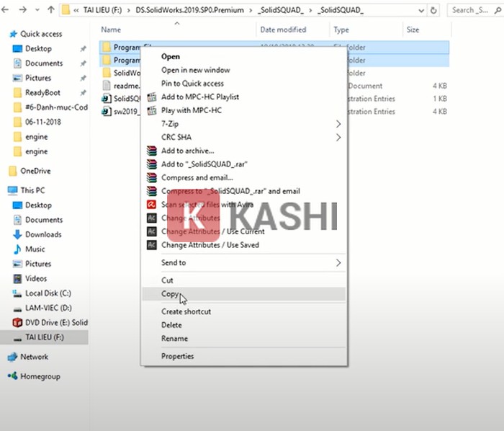Select the SolidSQ registry file icon

[x=107, y=99]
